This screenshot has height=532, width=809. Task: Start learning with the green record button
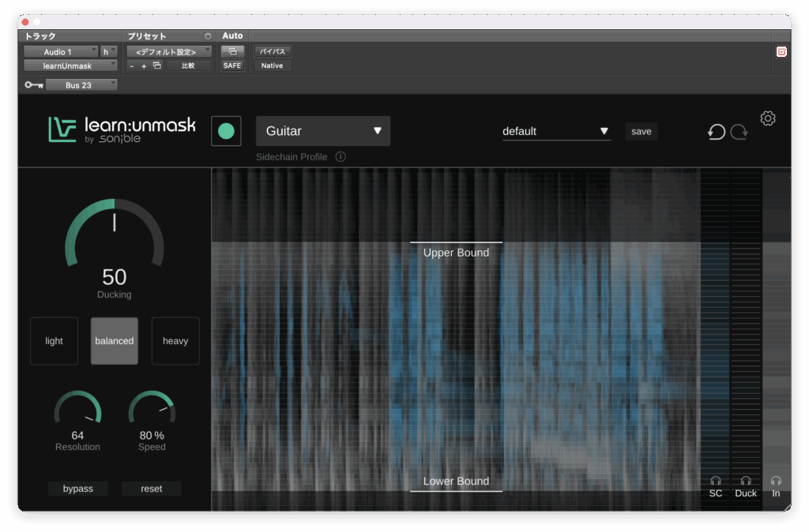tap(226, 131)
